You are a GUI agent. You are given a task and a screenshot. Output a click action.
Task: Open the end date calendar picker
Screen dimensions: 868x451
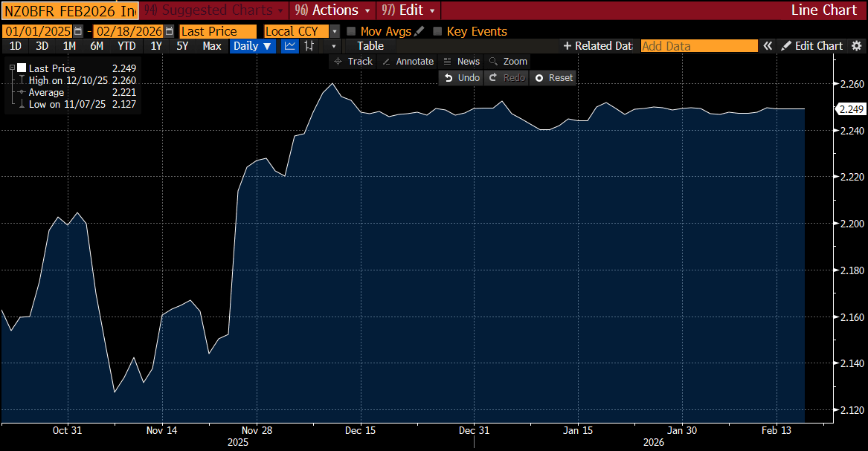coord(169,31)
